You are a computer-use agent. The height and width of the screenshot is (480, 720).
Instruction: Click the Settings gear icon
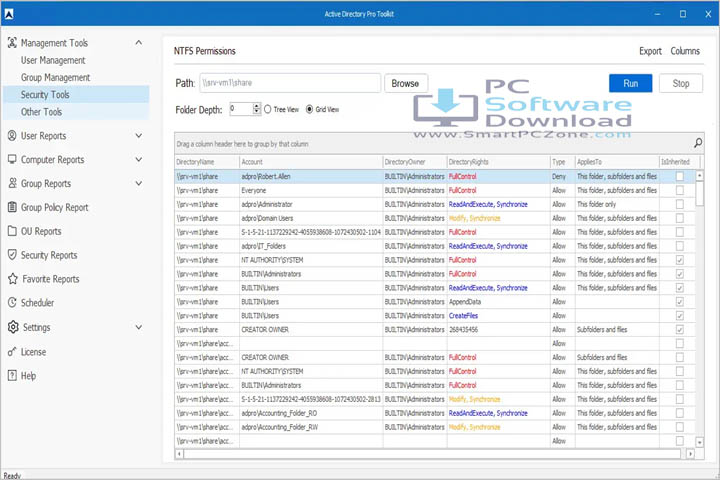tap(13, 327)
